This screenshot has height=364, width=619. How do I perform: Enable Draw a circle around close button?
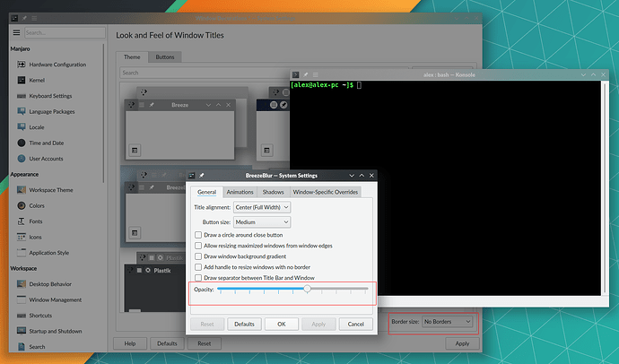coord(198,235)
